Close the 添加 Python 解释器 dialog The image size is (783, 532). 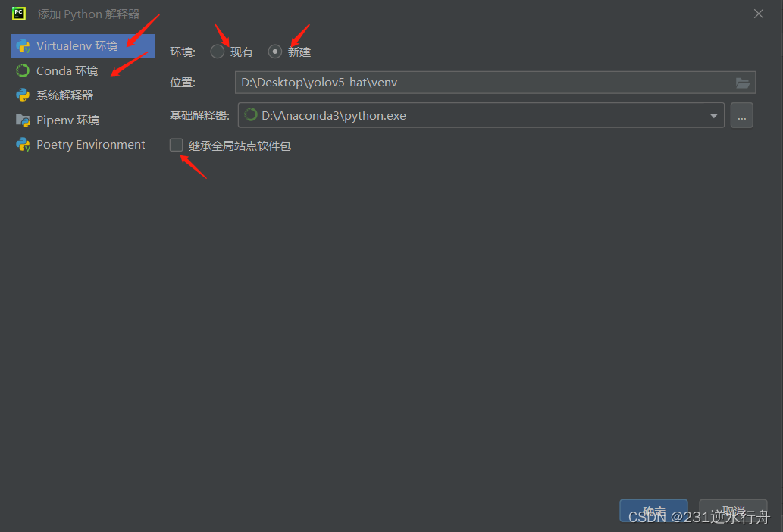[759, 14]
